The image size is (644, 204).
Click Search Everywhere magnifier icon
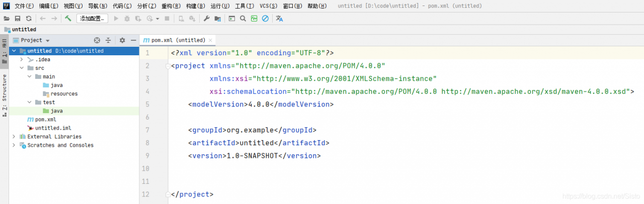[243, 19]
